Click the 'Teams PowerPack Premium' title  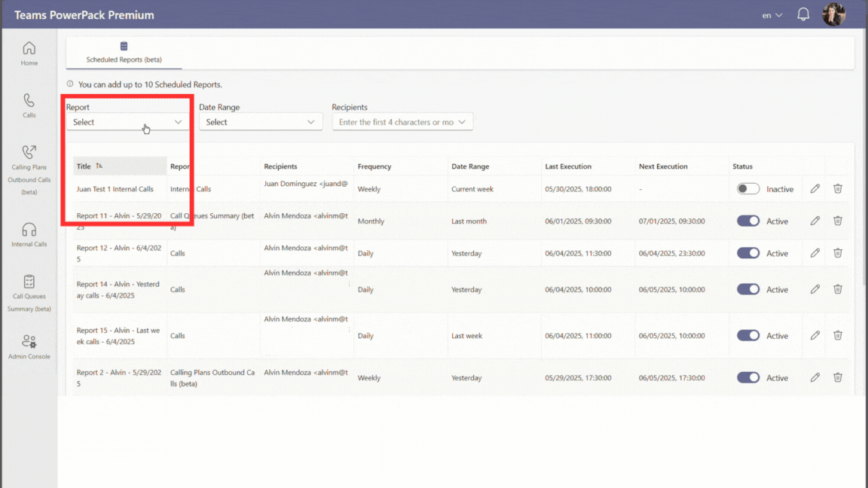84,15
